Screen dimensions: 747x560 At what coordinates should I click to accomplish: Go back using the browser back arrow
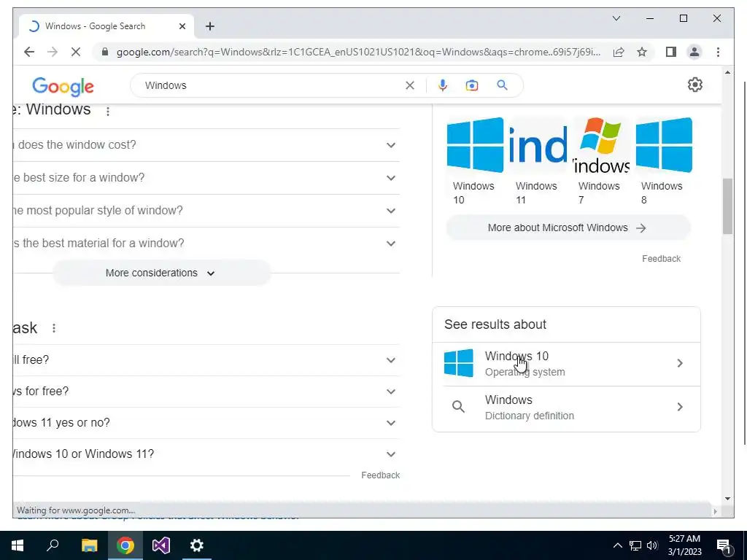[x=29, y=52]
